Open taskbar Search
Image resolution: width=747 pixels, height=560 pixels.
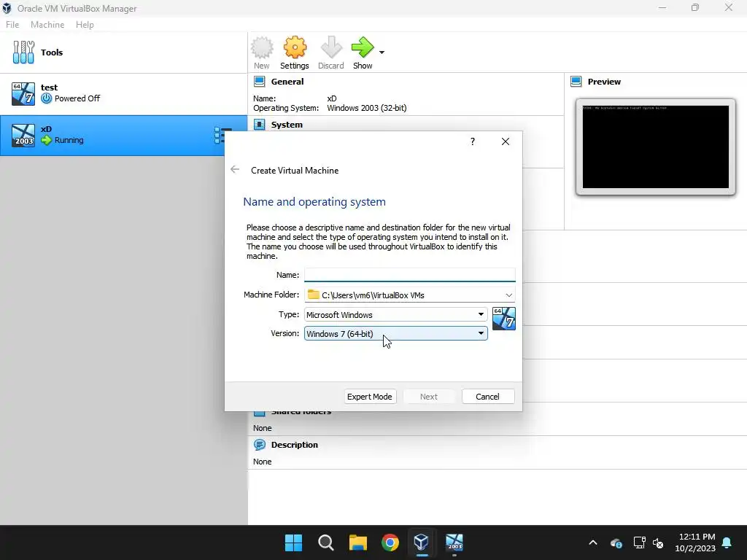coord(326,542)
